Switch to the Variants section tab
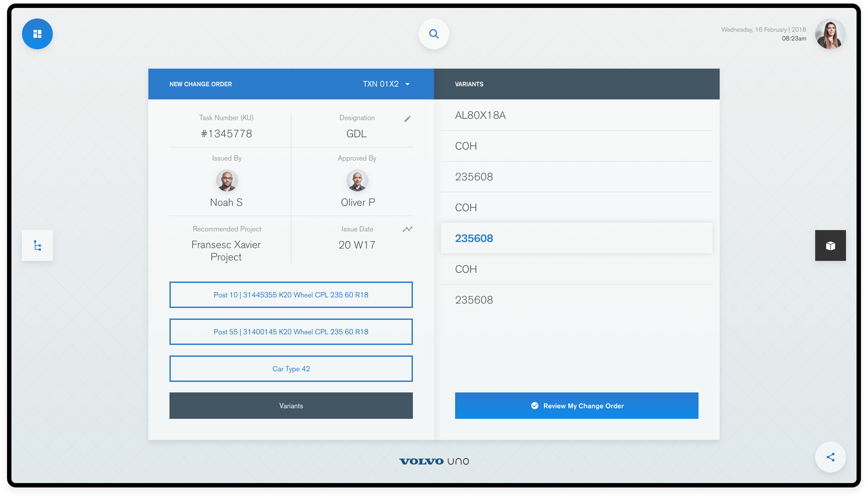This screenshot has height=498, width=868. click(291, 406)
